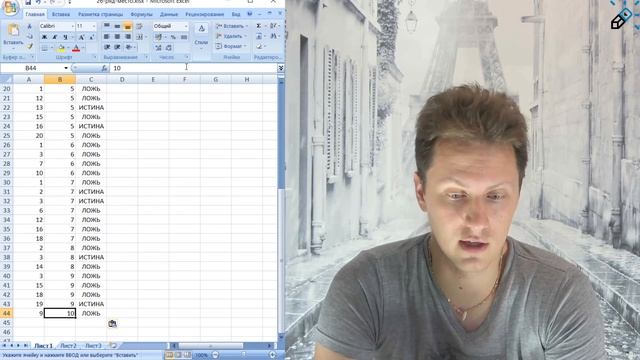
Task: Apply the yellow fill color bucket
Action: pos(61,49)
